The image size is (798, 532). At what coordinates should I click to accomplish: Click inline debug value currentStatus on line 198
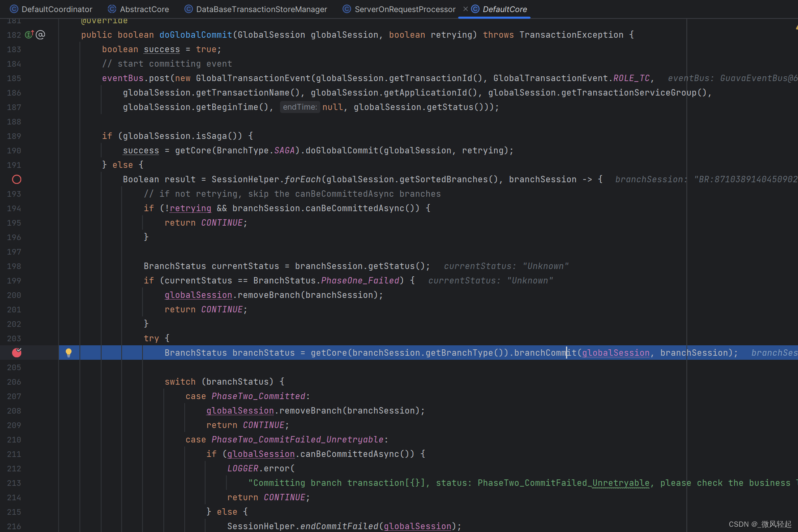coord(506,266)
